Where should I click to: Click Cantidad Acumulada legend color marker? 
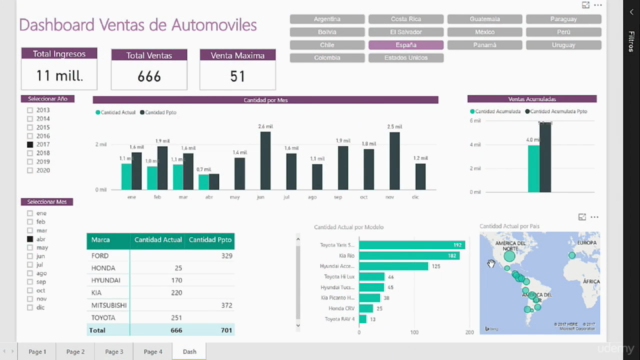click(472, 111)
